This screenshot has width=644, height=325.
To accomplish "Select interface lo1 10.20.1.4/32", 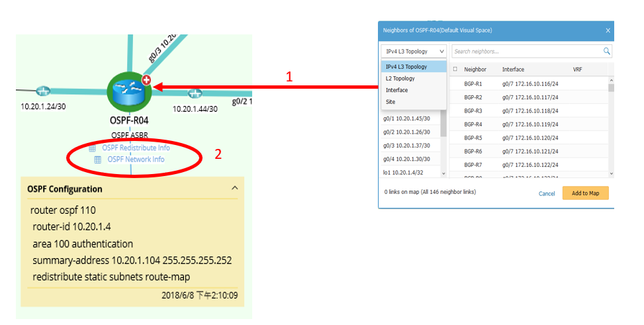I will click(403, 173).
